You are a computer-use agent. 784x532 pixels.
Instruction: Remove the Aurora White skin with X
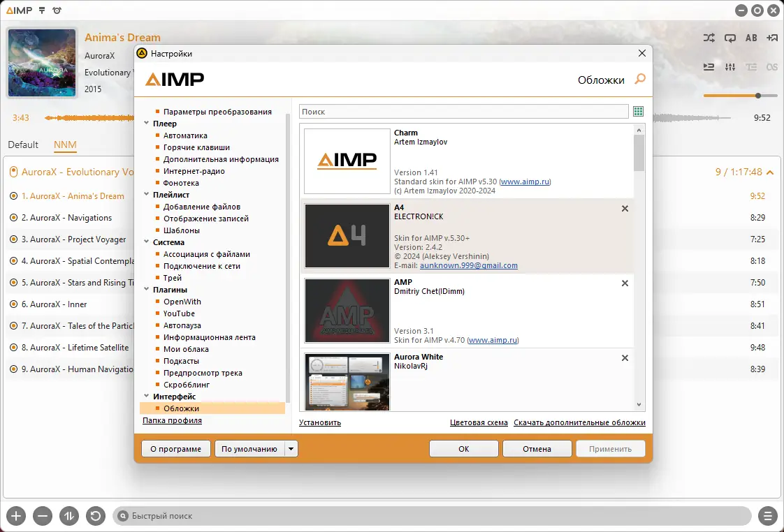[625, 358]
